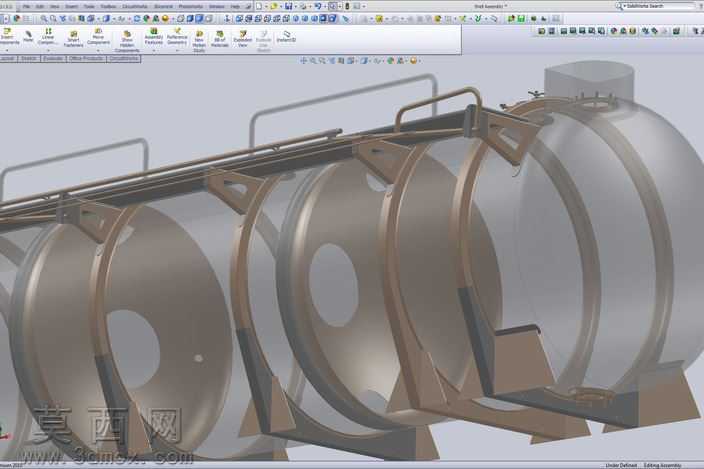Open the Window menu

pos(217,7)
